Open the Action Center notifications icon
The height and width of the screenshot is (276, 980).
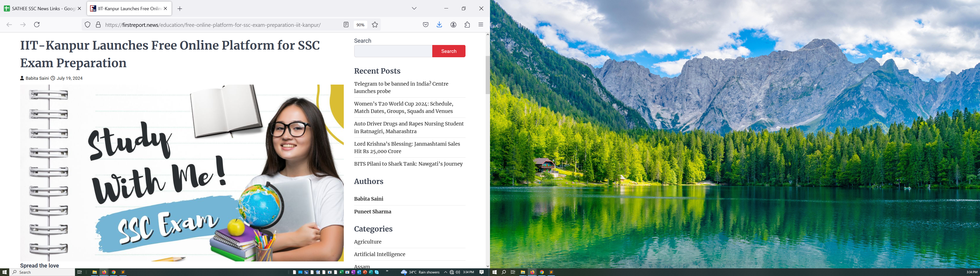click(x=482, y=272)
